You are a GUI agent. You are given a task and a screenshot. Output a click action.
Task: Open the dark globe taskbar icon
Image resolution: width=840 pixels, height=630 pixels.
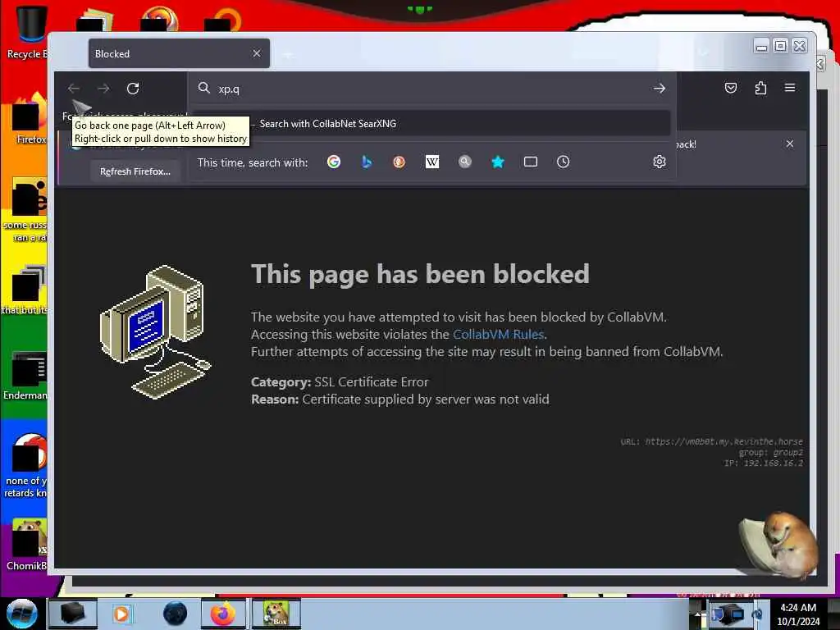click(x=175, y=614)
